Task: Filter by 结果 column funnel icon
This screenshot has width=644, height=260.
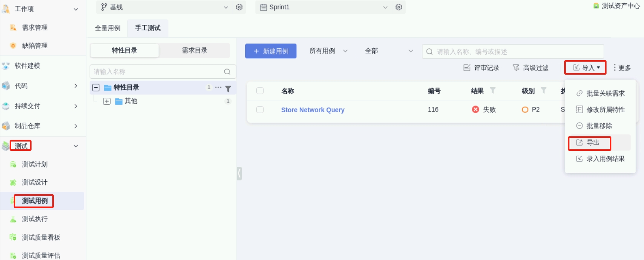Action: 493,90
